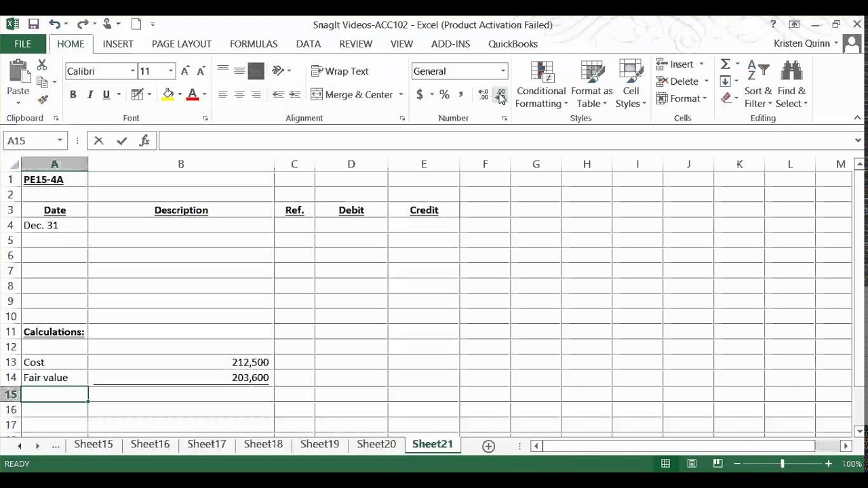Image resolution: width=868 pixels, height=488 pixels.
Task: Open the General number format dropdown
Action: point(503,71)
